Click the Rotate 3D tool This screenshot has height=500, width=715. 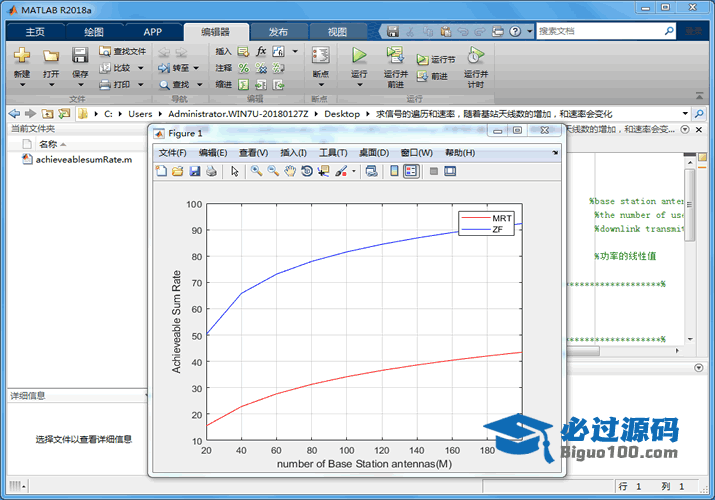307,171
